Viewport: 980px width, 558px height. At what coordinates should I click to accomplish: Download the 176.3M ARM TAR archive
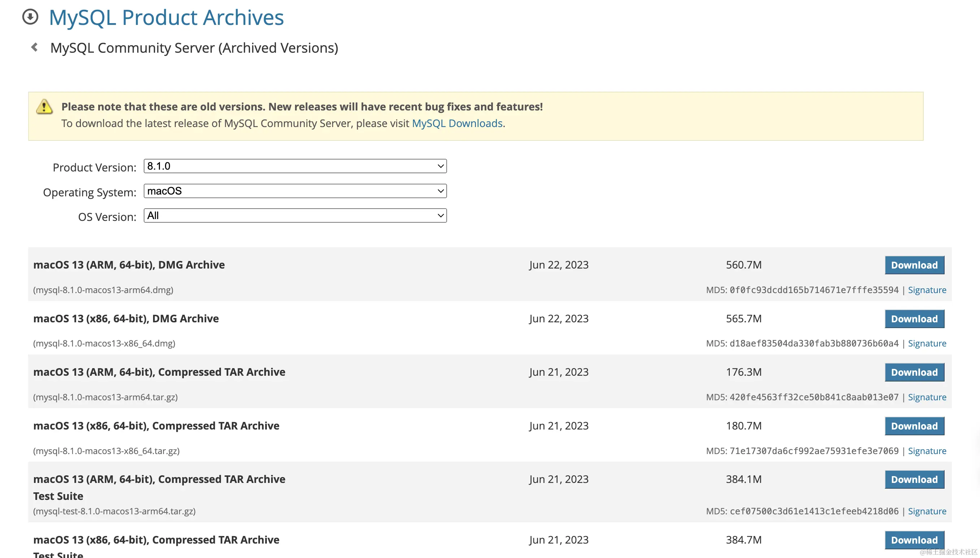click(x=914, y=372)
